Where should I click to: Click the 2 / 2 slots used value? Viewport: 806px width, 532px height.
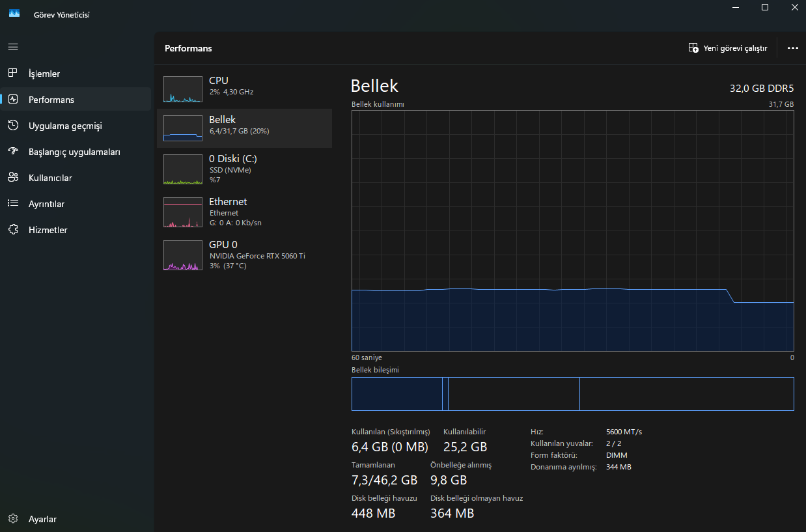tap(614, 443)
